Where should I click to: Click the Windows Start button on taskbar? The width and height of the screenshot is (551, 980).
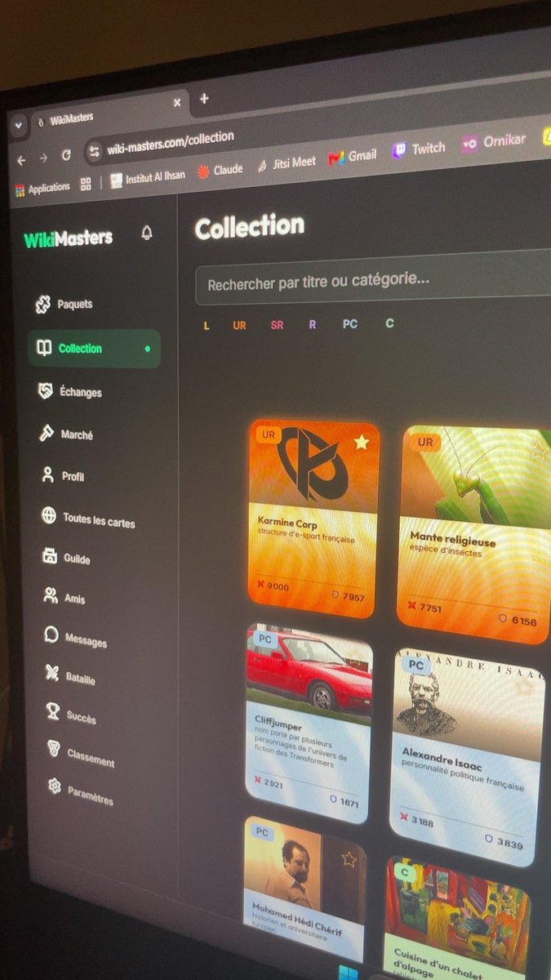350,974
